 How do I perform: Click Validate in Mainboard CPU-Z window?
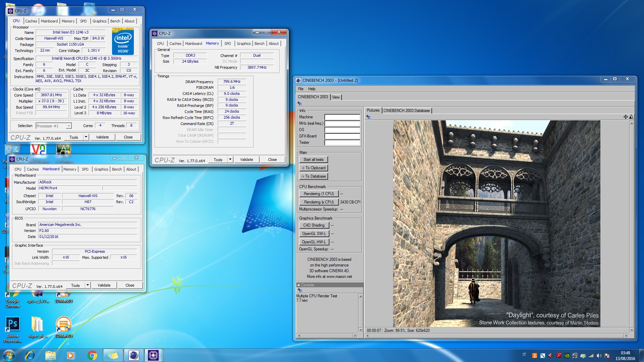(104, 285)
